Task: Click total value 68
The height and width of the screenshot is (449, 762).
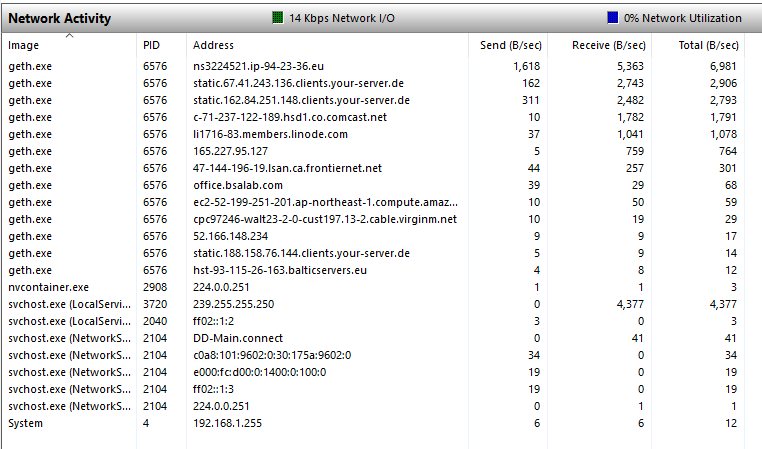Action: click(x=730, y=185)
